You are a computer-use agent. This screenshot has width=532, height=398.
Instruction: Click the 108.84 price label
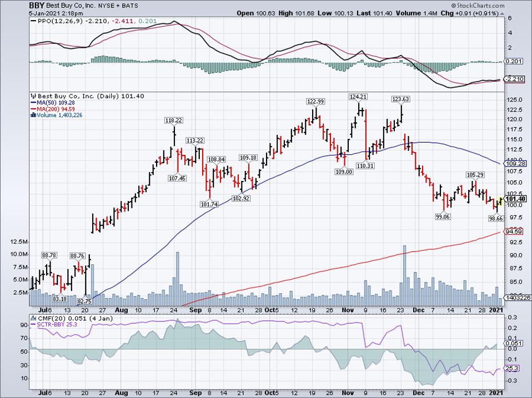coord(217,159)
